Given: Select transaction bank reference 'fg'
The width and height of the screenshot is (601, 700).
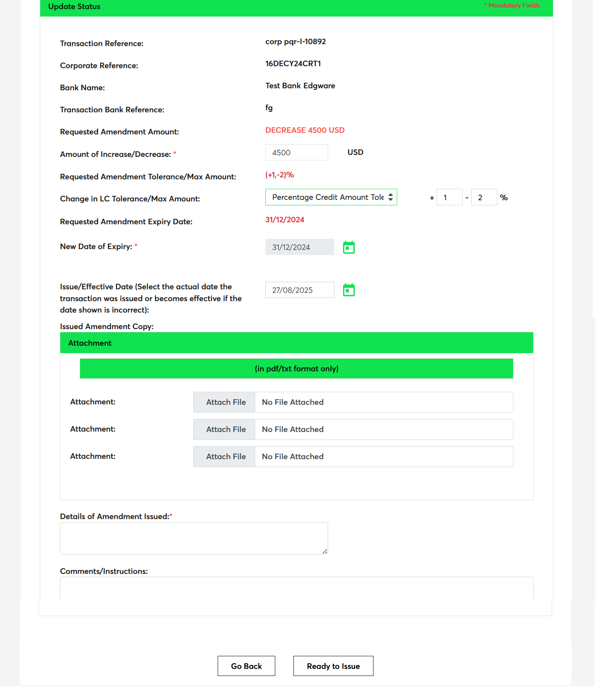Looking at the screenshot, I should [x=269, y=108].
